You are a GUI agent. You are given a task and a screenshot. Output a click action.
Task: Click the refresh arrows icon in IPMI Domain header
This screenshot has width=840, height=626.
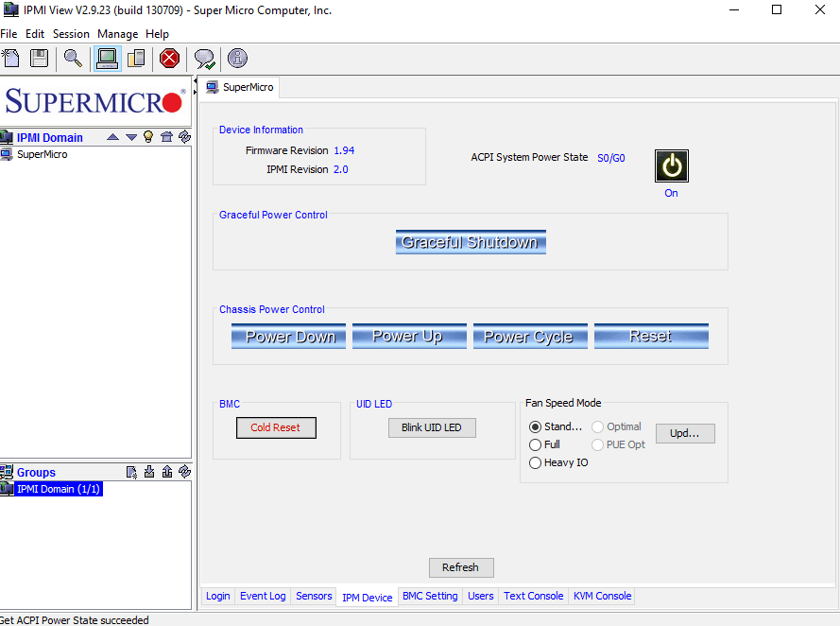[185, 137]
